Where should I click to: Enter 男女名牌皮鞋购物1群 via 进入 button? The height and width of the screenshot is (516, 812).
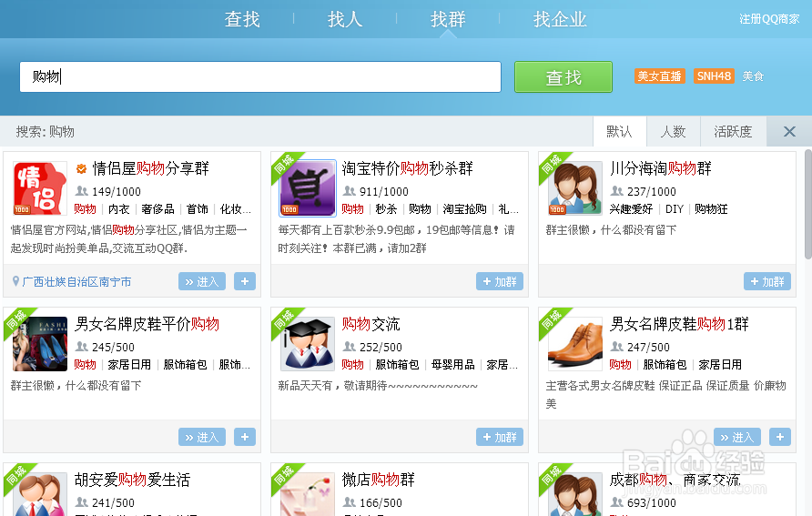pos(737,438)
